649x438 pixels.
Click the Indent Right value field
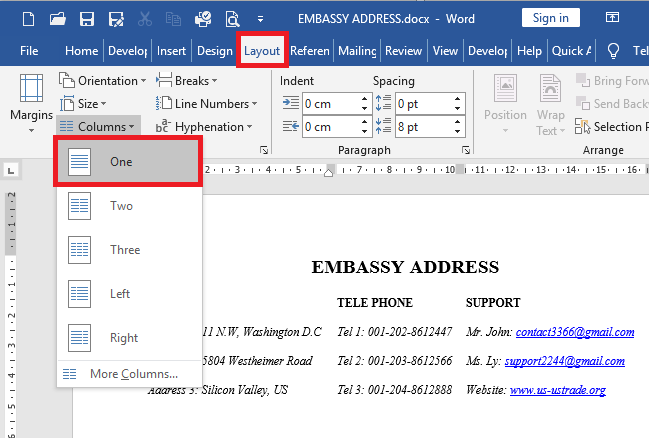[331, 127]
